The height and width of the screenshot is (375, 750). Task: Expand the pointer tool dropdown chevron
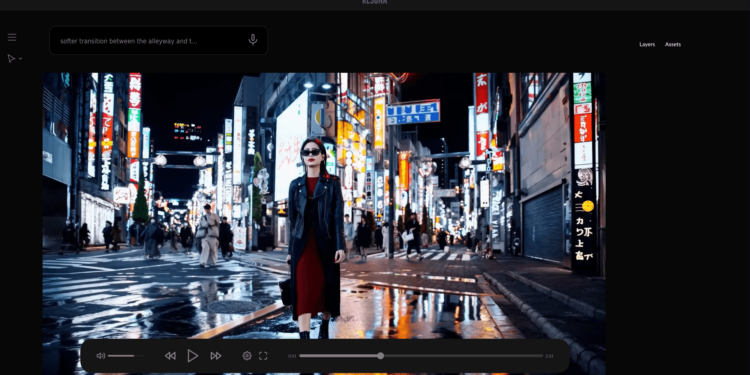pyautogui.click(x=20, y=59)
